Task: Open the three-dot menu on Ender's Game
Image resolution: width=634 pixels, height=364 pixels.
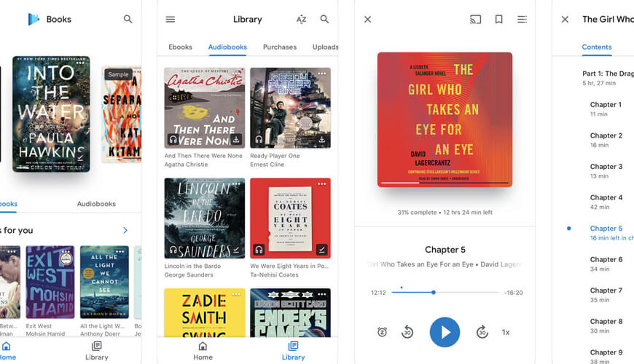Action: coord(322,294)
